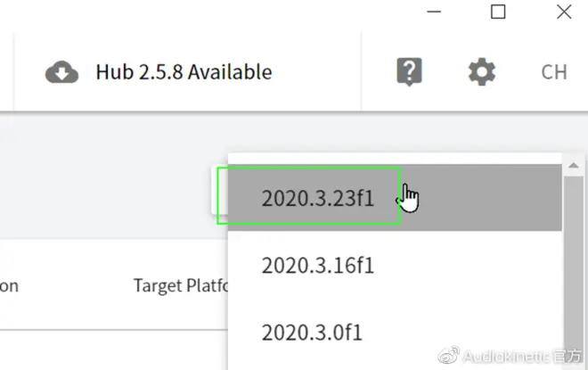Click the Hub 2.5.8 Available notice
Viewport: 588px width, 370px height.
coord(184,71)
